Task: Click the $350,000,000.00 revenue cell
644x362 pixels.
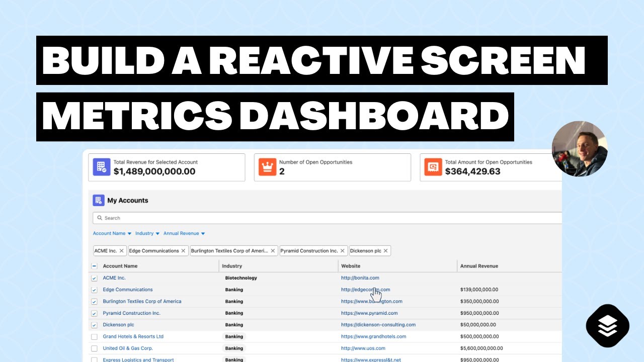Action: point(479,301)
